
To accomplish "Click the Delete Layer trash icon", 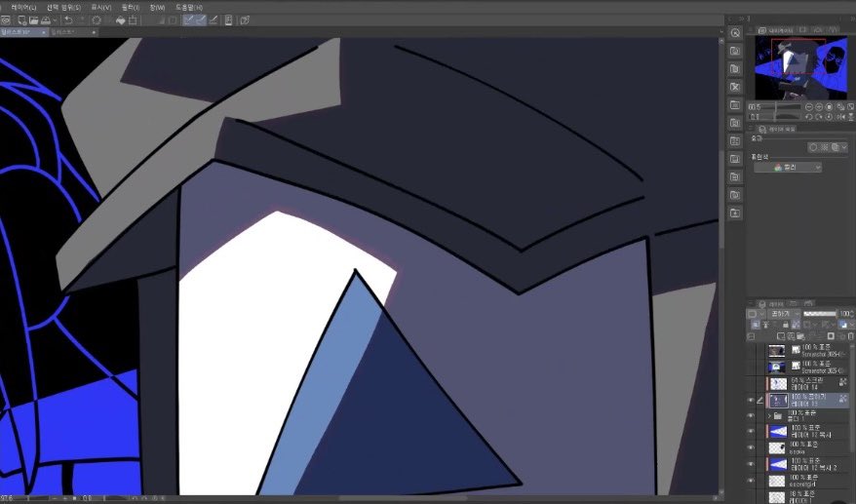I will (x=850, y=336).
